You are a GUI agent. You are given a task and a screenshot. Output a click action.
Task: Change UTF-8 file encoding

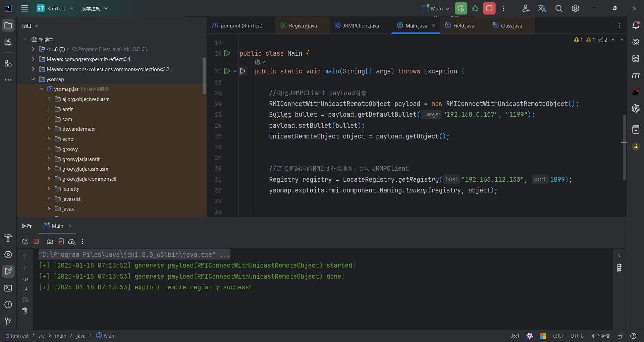pyautogui.click(x=577, y=336)
